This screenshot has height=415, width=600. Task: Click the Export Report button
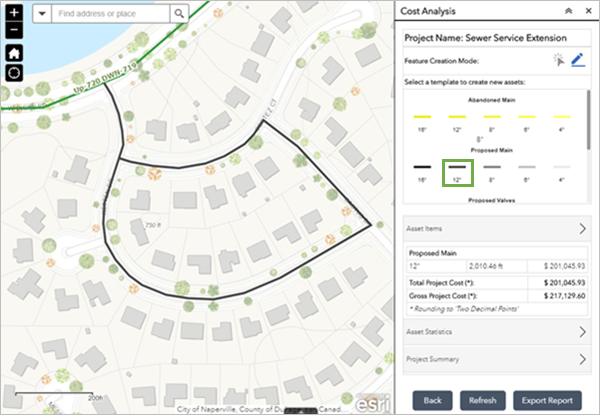click(547, 399)
